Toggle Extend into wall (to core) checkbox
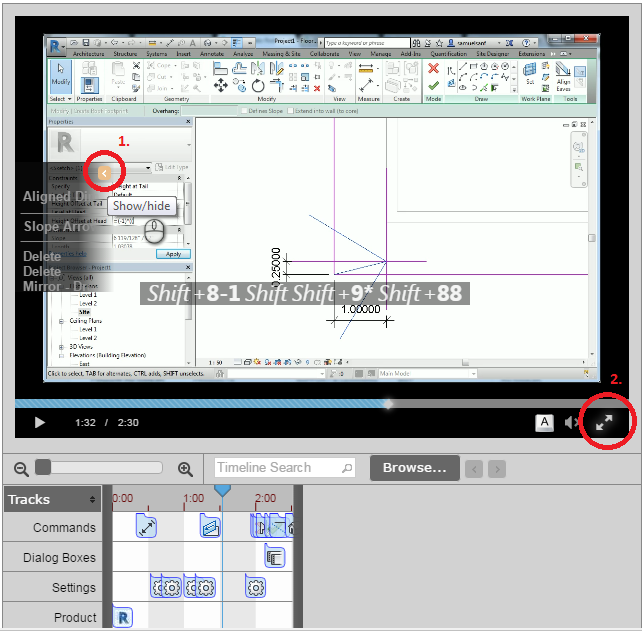 (x=291, y=111)
